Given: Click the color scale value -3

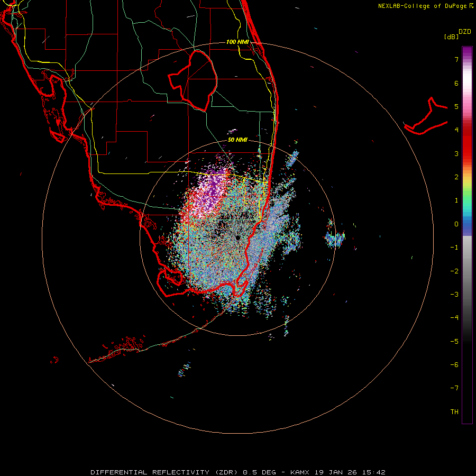Looking at the screenshot, I should (454, 295).
